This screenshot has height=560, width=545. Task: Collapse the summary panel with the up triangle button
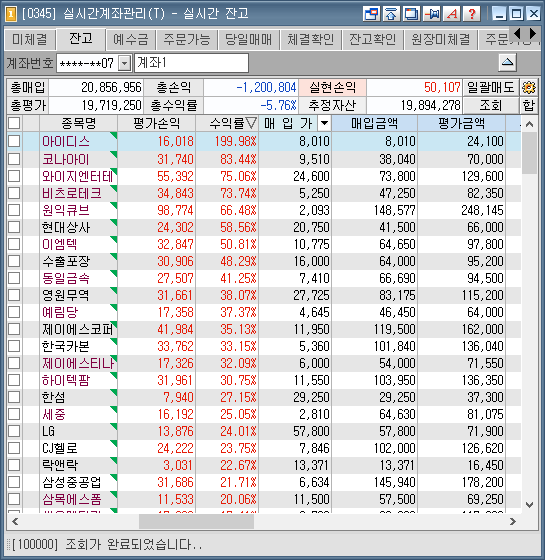(x=507, y=63)
